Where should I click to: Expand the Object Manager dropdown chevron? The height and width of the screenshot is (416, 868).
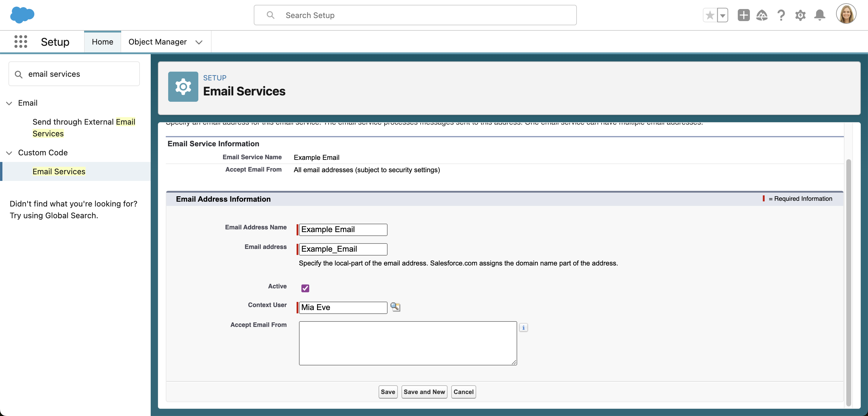coord(199,42)
